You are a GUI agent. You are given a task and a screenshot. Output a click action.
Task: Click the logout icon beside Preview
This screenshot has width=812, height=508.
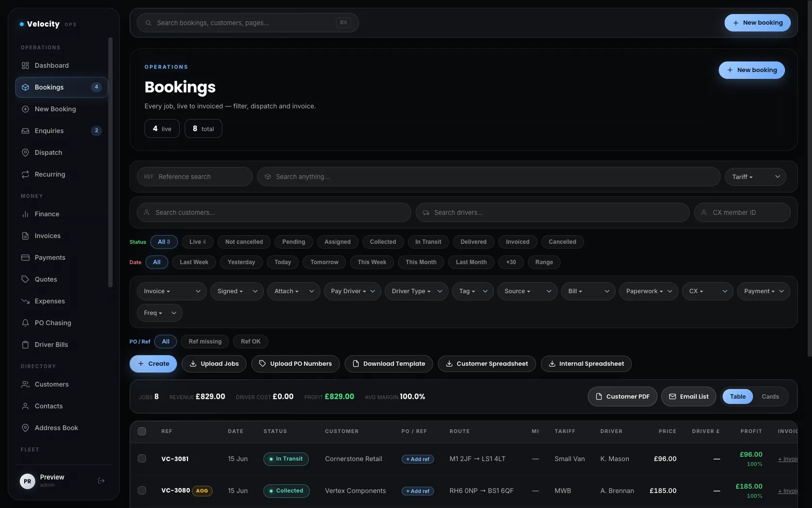pyautogui.click(x=101, y=480)
